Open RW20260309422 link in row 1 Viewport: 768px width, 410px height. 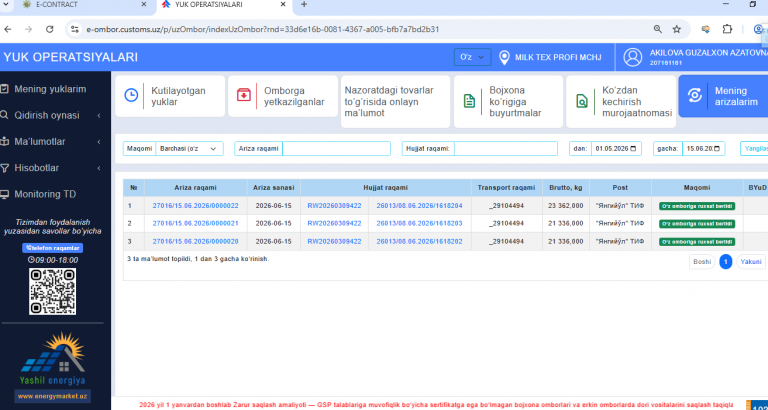click(334, 206)
